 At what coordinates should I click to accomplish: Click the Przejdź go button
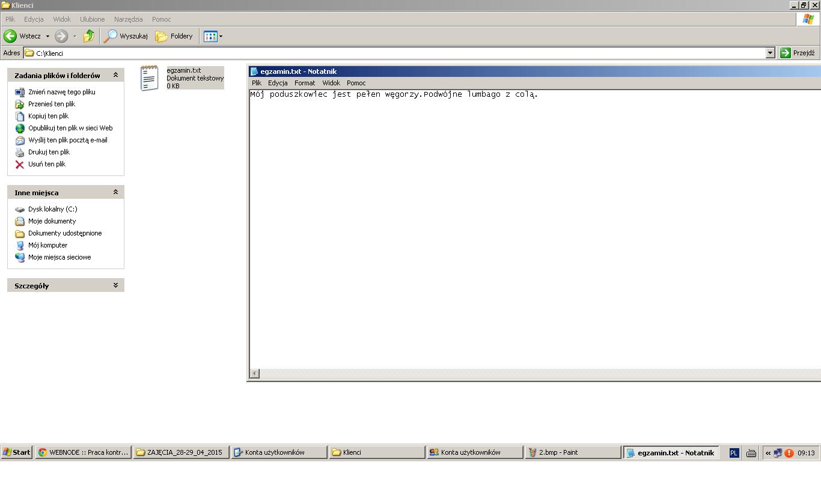[797, 53]
